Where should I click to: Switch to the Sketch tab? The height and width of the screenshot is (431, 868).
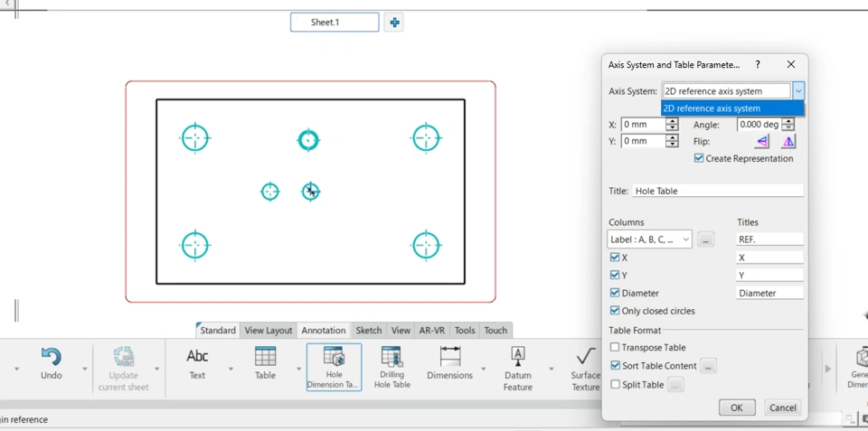(369, 331)
